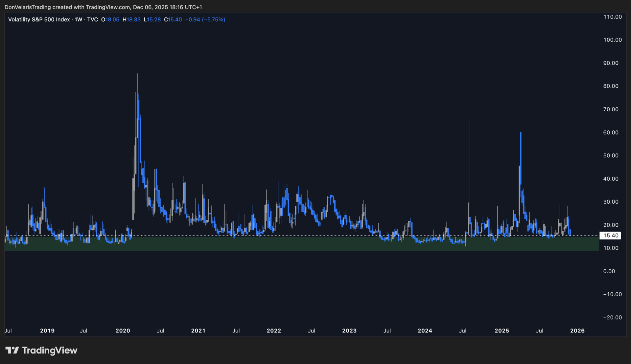Click the 2020 label on time axis
Image resolution: width=631 pixels, height=364 pixels.
click(123, 331)
